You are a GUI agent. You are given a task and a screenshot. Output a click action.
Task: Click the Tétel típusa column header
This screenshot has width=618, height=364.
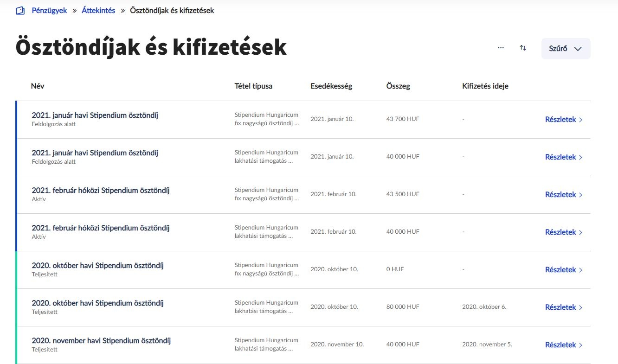pos(253,86)
